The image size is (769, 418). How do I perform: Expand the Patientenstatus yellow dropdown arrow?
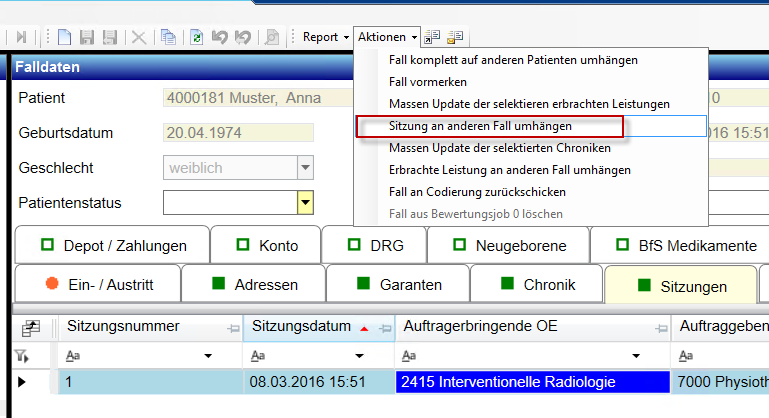pos(305,203)
